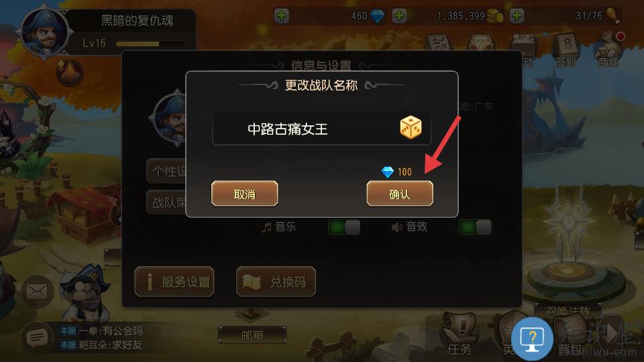Click the team name input field

point(321,129)
